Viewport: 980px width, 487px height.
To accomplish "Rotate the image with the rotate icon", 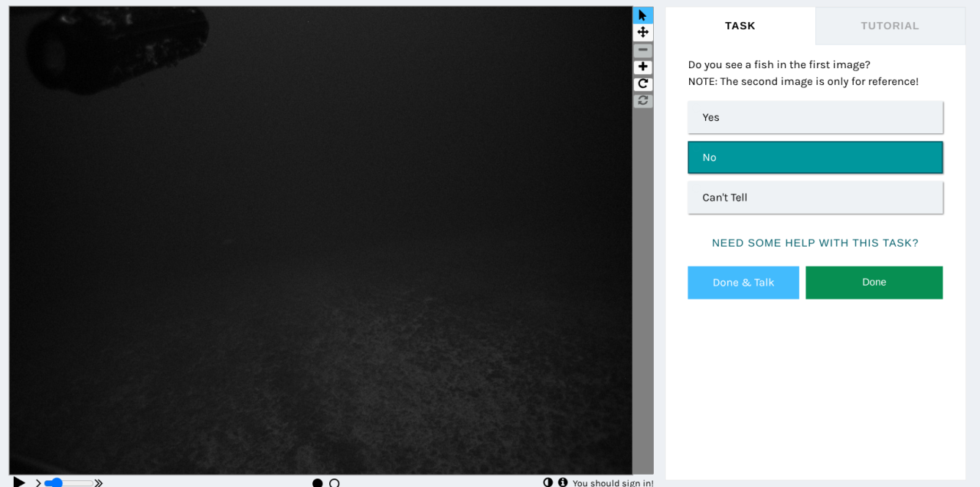I will [643, 83].
